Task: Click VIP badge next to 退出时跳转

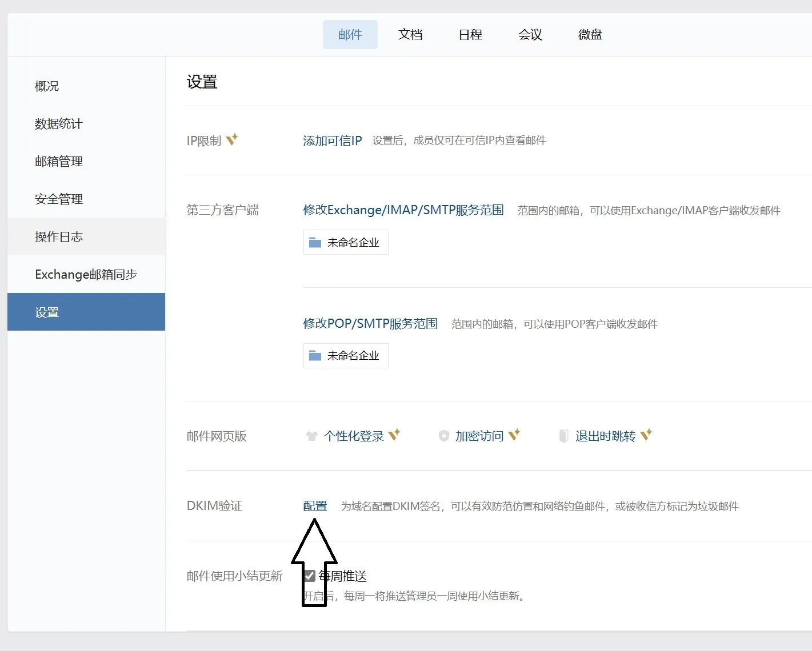Action: click(646, 435)
